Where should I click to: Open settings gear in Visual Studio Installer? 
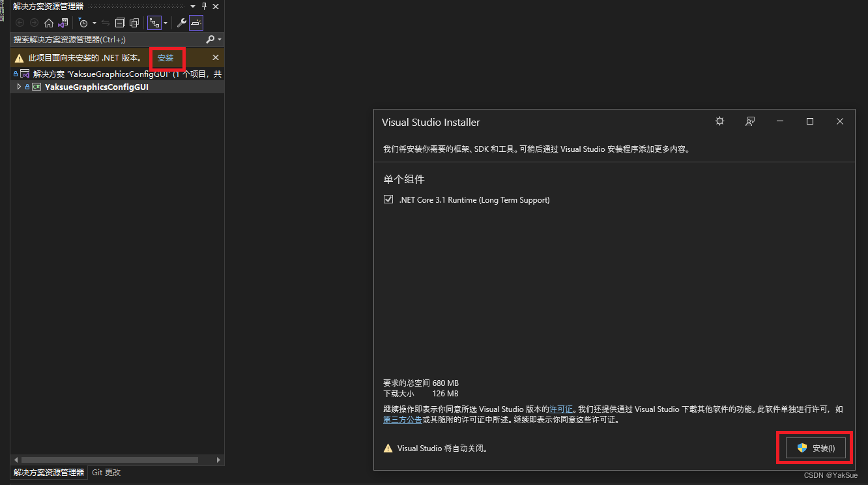pyautogui.click(x=719, y=121)
